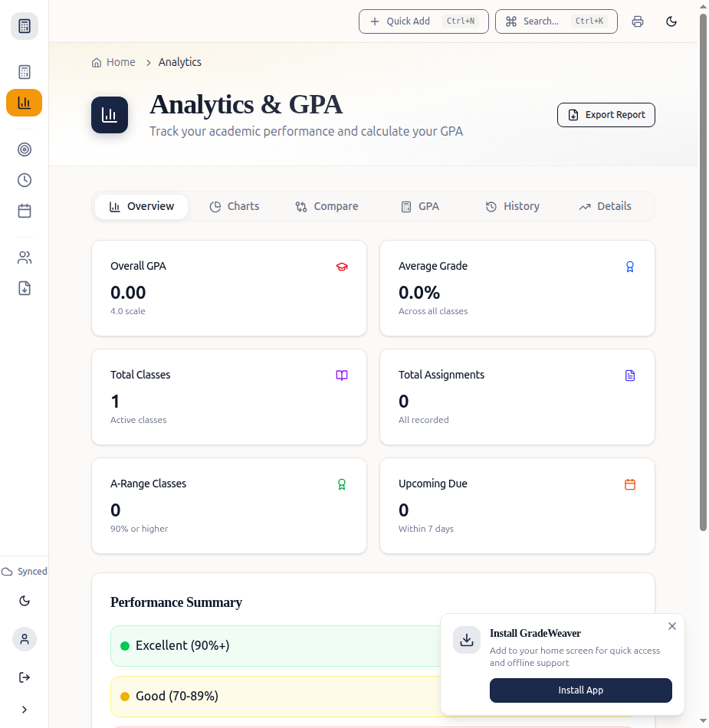Expand the sidebar using the chevron arrow
The height and width of the screenshot is (728, 709).
[24, 710]
